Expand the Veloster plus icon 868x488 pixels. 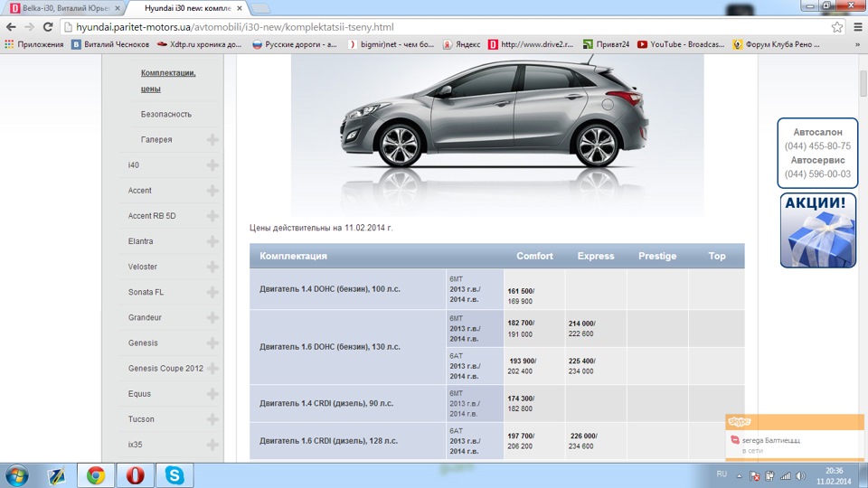212,267
